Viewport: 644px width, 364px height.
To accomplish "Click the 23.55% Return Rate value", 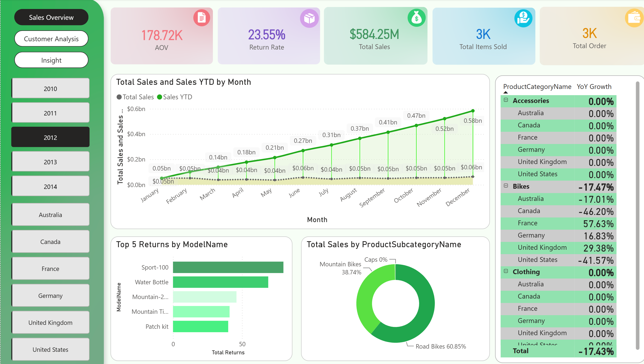I will click(x=267, y=35).
